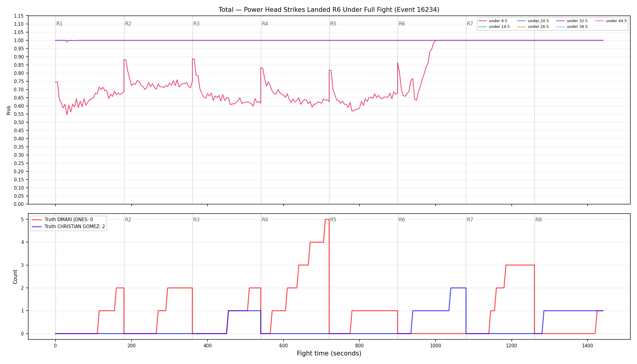The width and height of the screenshot is (637, 364).
Task: Click the 1.15 tick on Prob axis
Action: [x=19, y=16]
